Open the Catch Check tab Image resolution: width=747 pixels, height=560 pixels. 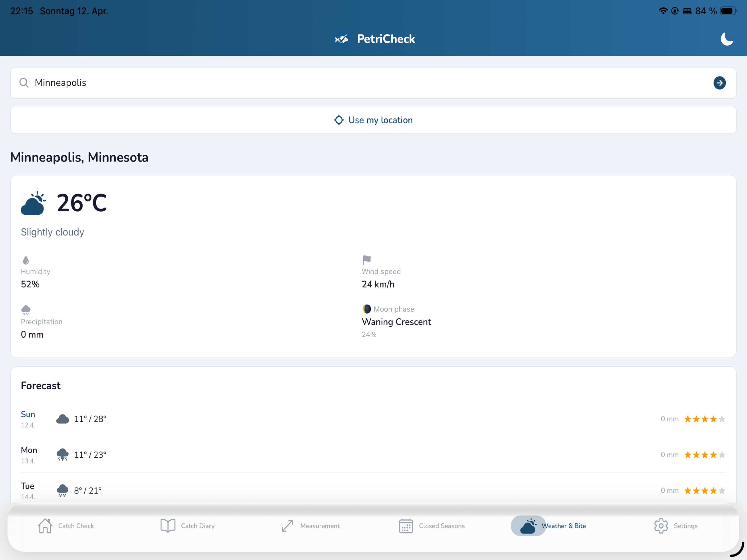66,526
